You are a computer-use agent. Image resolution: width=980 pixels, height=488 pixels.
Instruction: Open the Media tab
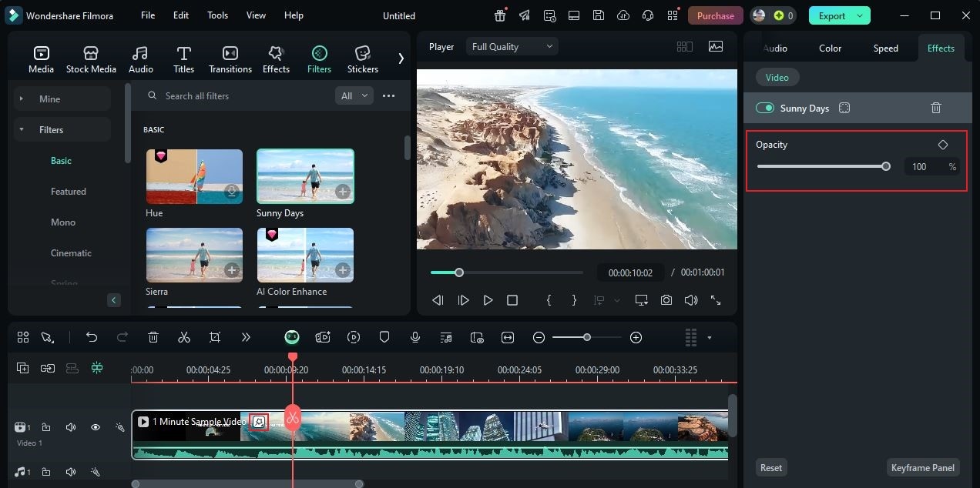(41, 58)
